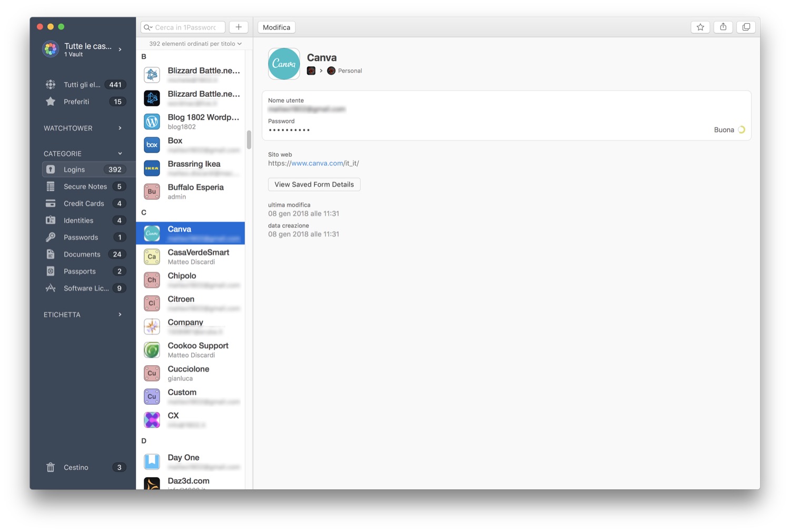Expand the vault switcher chevron
Image resolution: width=790 pixels, height=532 pixels.
[x=121, y=49]
